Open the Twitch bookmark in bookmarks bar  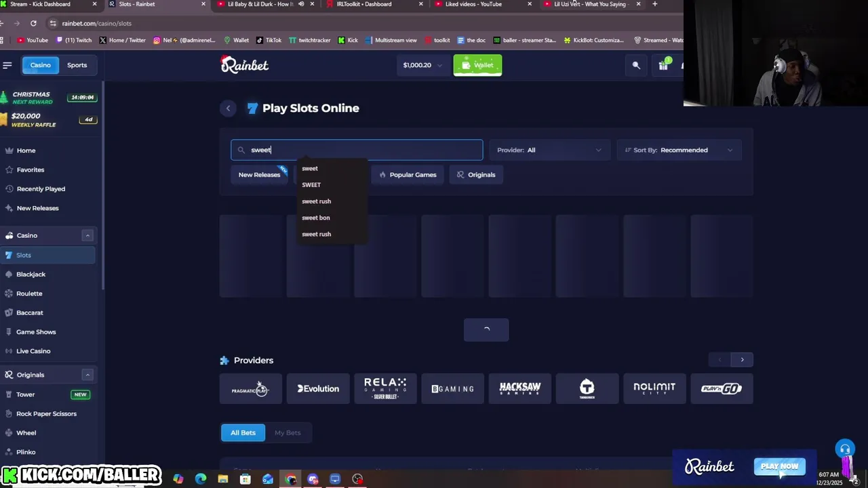coord(74,40)
